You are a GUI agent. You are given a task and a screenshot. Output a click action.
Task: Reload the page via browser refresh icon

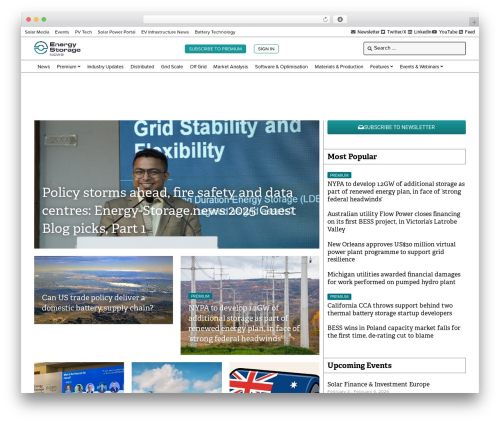(x=325, y=20)
